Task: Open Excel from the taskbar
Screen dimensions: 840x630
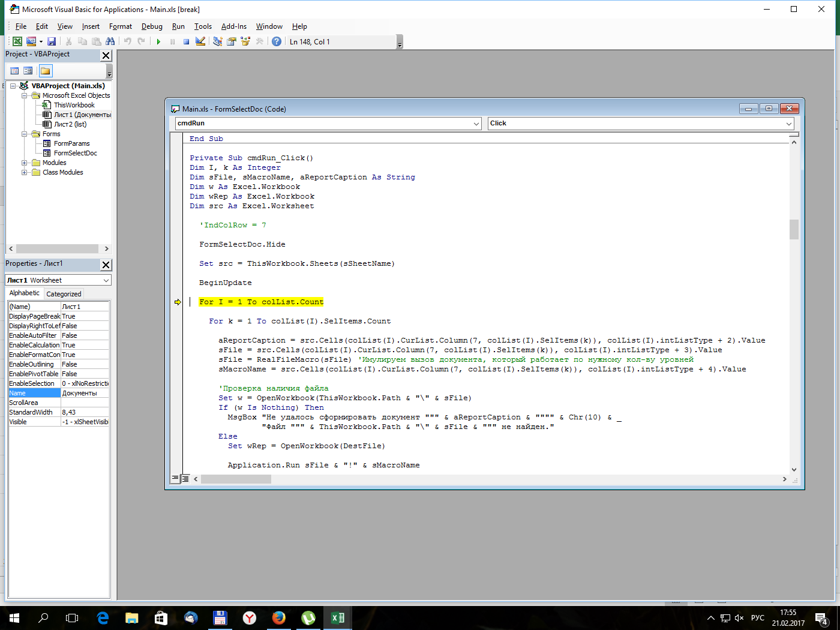Action: [x=338, y=617]
